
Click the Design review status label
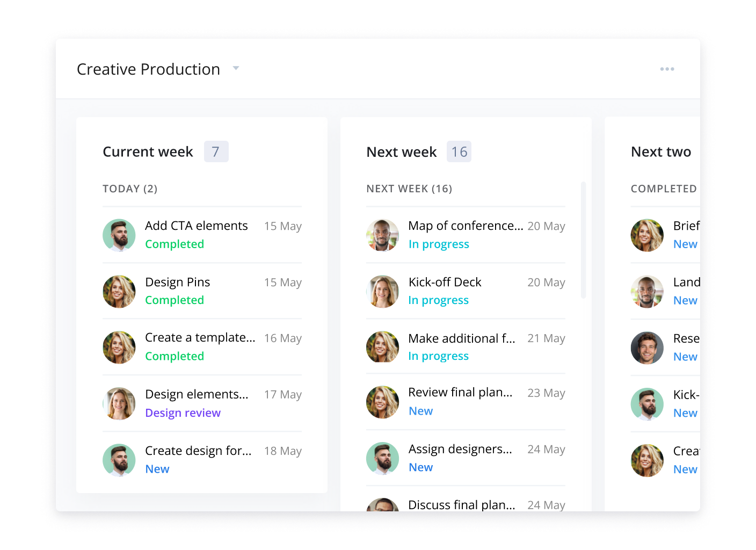(183, 413)
